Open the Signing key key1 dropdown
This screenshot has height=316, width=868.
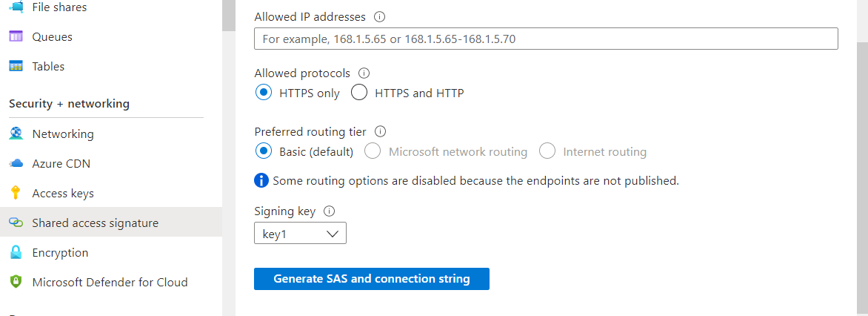[x=300, y=234]
